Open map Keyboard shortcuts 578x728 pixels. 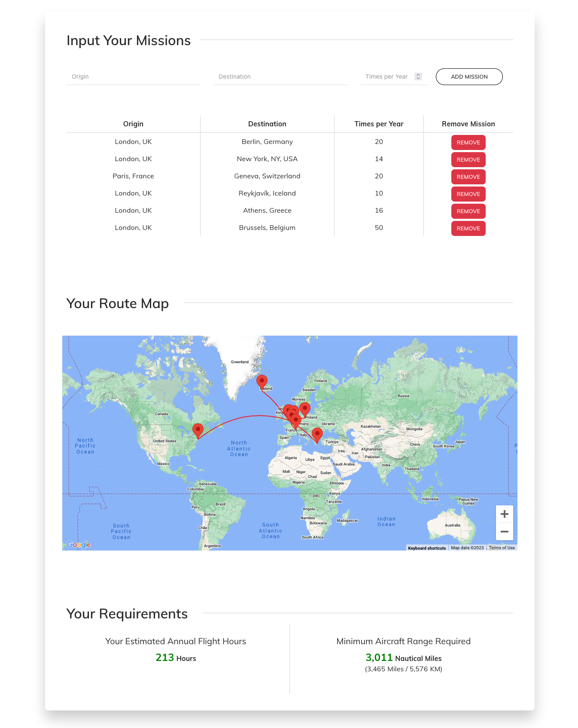click(x=427, y=548)
